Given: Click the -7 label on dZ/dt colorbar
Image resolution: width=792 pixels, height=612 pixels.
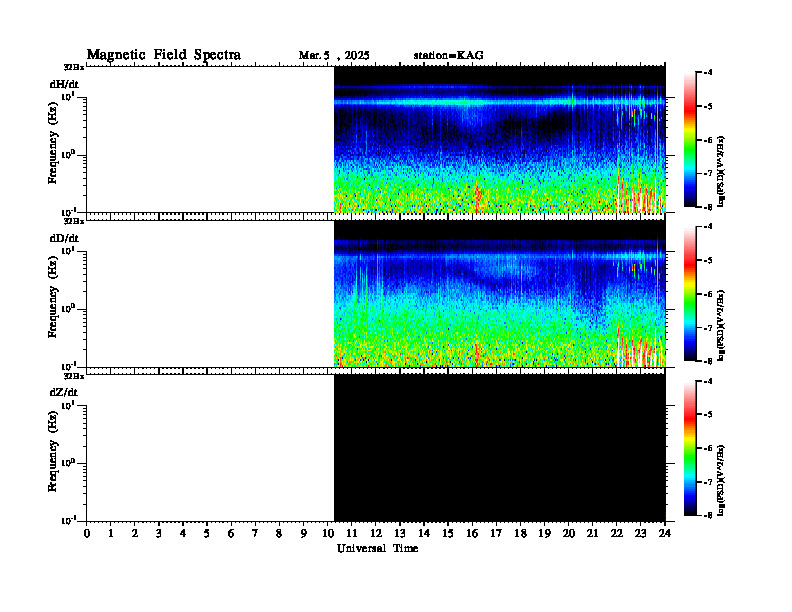Looking at the screenshot, I should (707, 482).
